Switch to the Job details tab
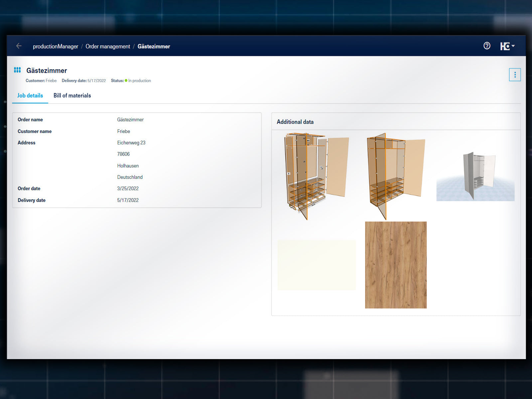 pos(30,96)
